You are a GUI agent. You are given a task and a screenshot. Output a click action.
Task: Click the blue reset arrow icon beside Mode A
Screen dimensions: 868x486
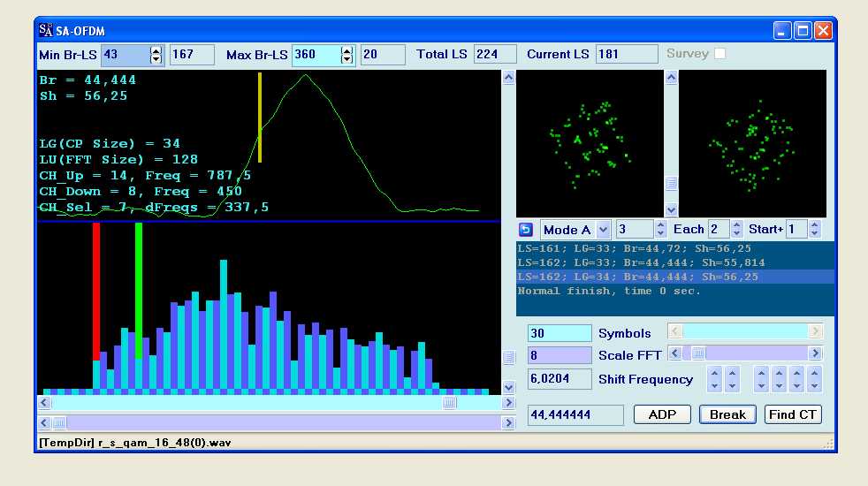525,230
